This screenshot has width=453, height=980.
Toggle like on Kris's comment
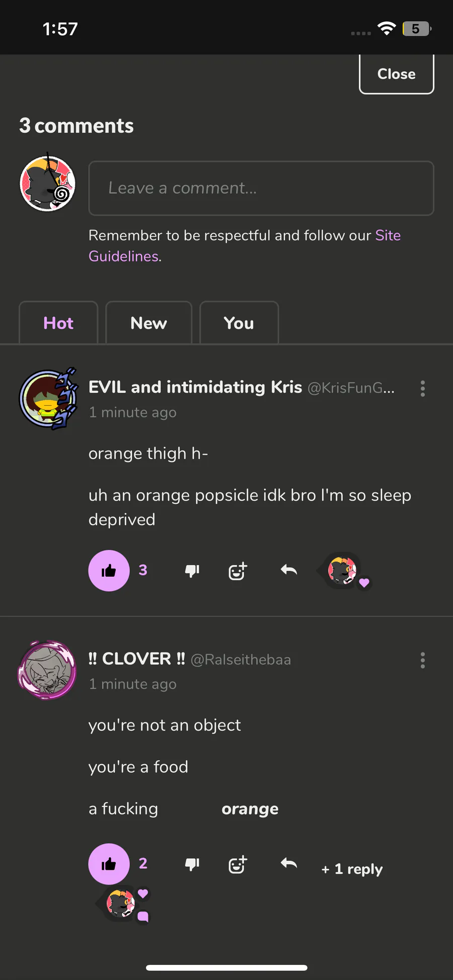coord(109,570)
